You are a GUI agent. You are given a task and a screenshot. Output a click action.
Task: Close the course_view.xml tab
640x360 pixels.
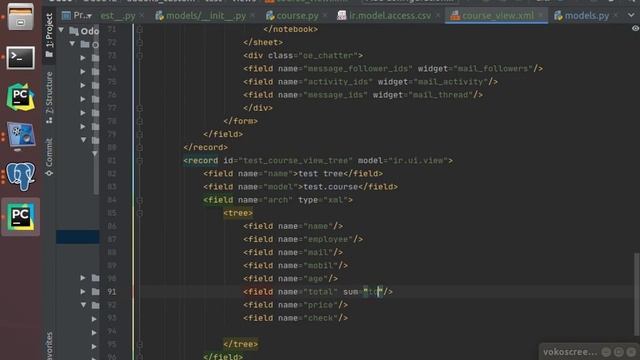[x=541, y=16]
